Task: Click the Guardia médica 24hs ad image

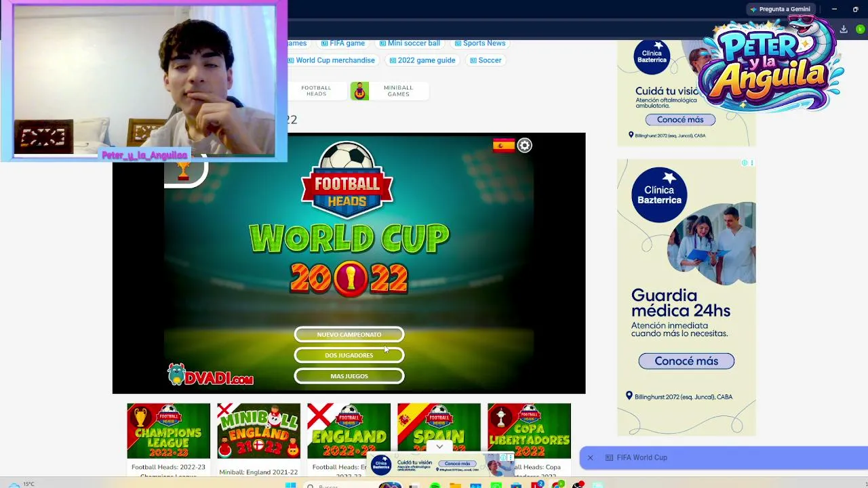Action: 710,243
